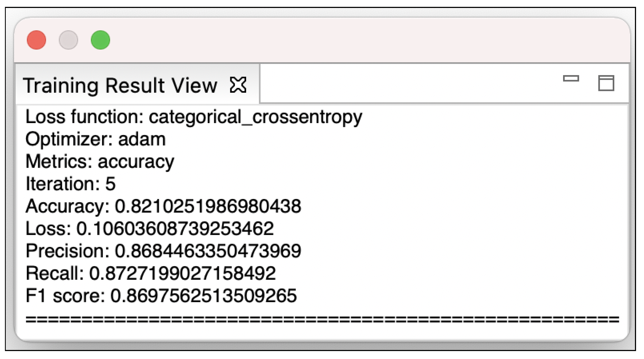This screenshot has height=359, width=644.
Task: Click the equals-sign separator line
Action: (322, 320)
